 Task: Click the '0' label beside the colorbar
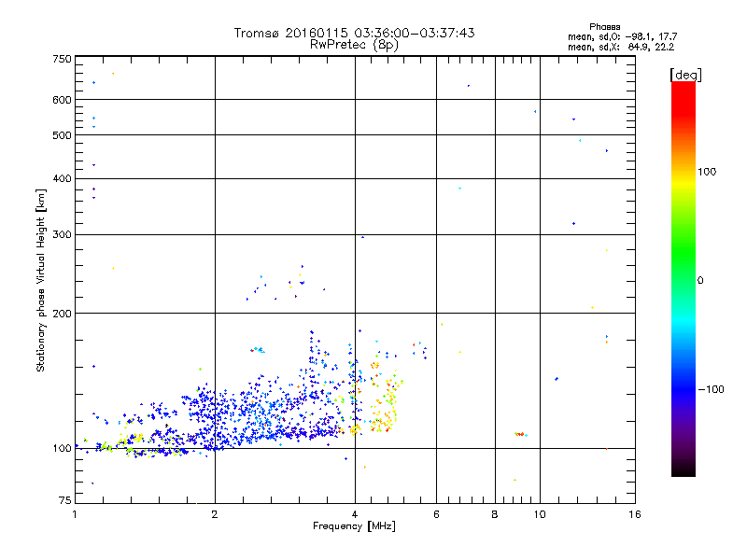tap(700, 281)
